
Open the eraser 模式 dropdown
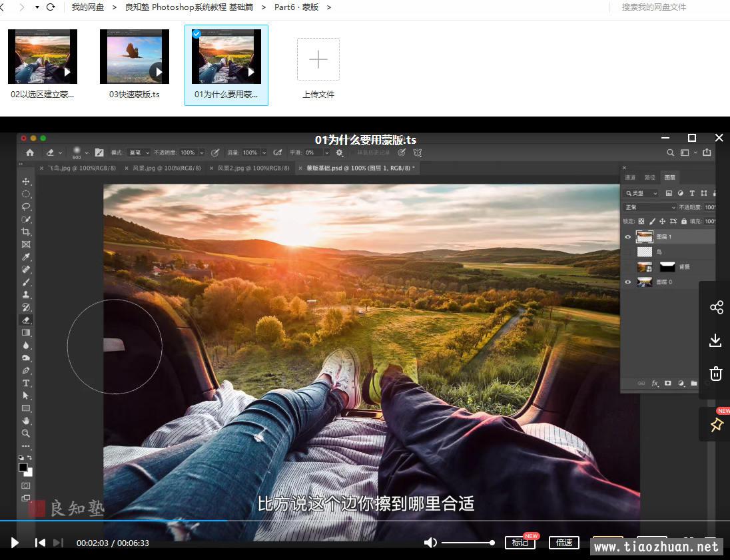click(139, 152)
